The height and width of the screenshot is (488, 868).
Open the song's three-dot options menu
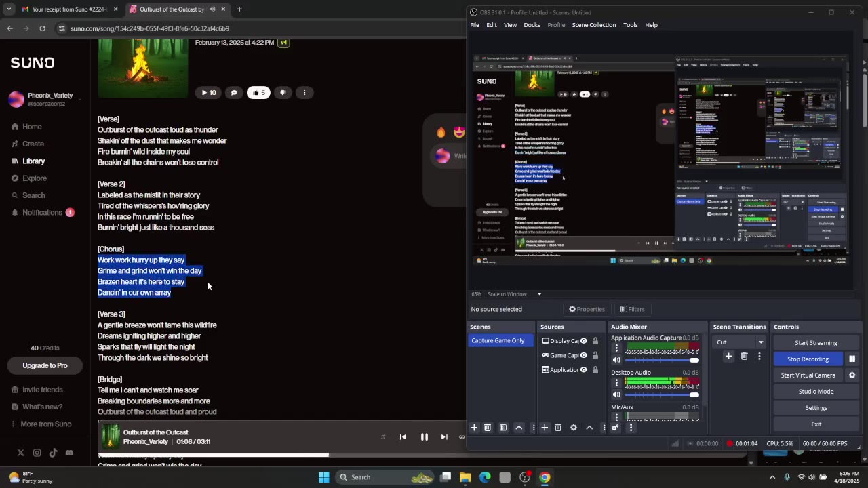pyautogui.click(x=304, y=92)
